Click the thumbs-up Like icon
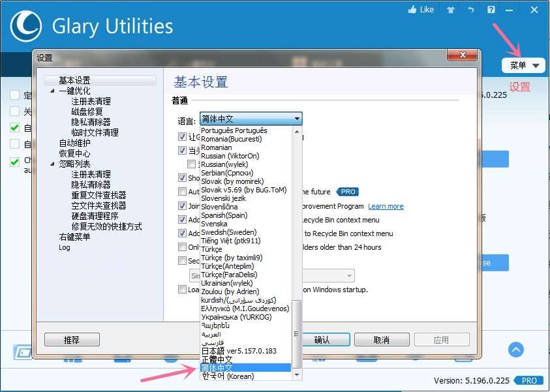This screenshot has width=550, height=392. 412,10
